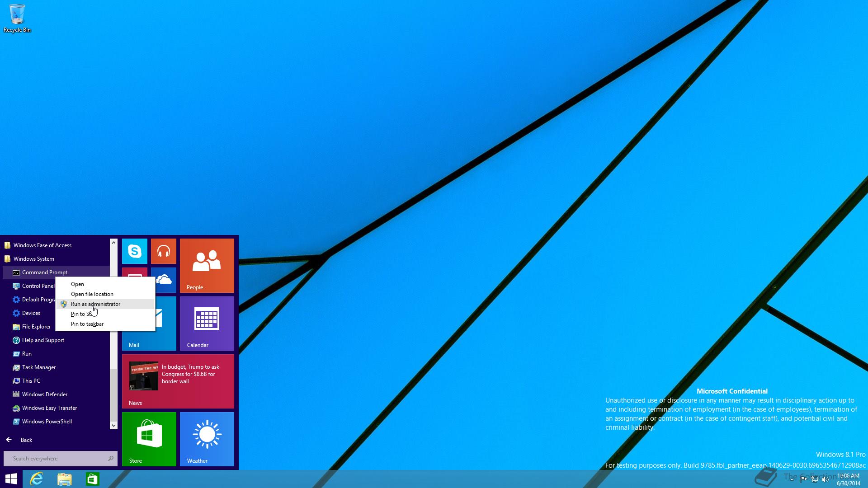Select Open file location in context menu
The height and width of the screenshot is (488, 868).
105,294
